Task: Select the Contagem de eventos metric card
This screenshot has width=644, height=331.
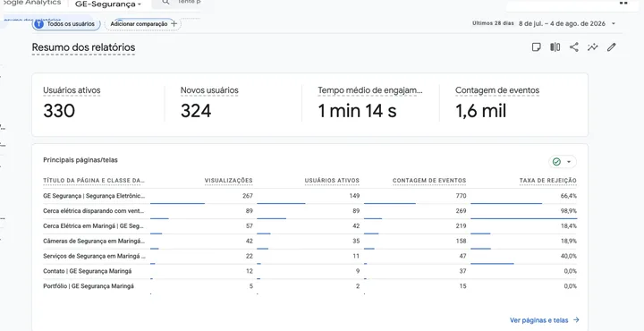Action: (513, 105)
